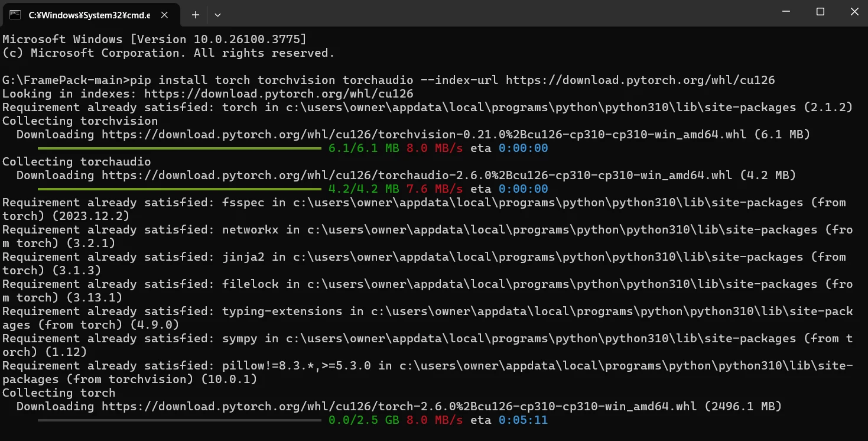Click the torchvision download progress bar
This screenshot has width=868, height=441.
179,148
